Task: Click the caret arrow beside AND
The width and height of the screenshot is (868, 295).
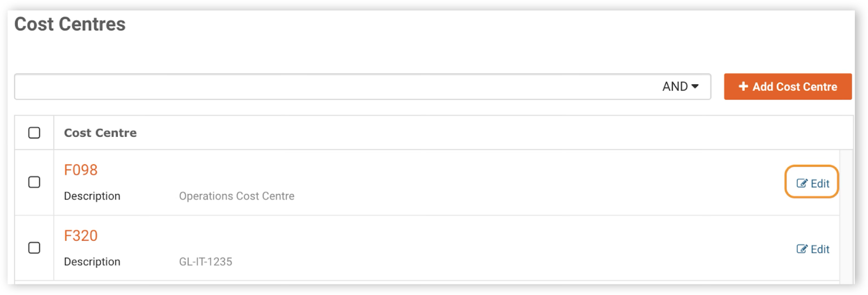Action: [695, 86]
